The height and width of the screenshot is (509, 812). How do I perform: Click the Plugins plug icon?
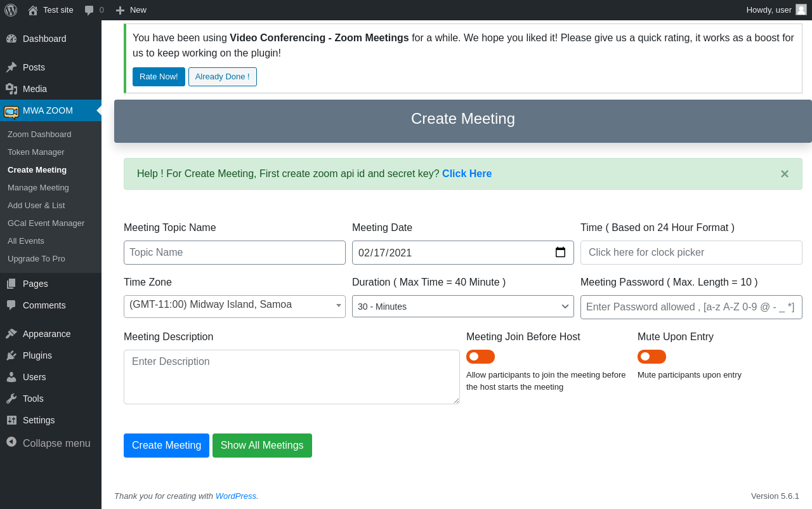pos(11,355)
